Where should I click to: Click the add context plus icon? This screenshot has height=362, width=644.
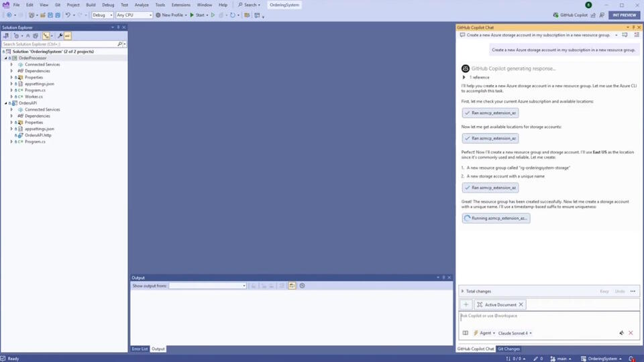click(x=466, y=304)
